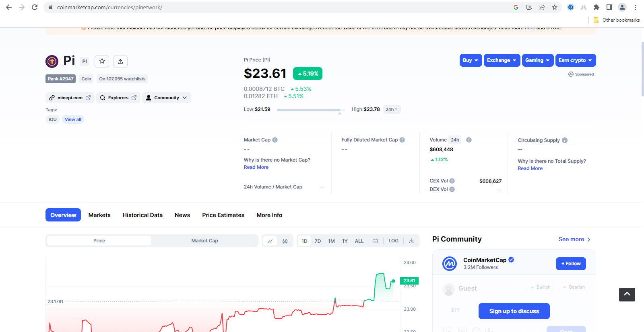Set chart range to 1D
The height and width of the screenshot is (332, 644).
[304, 241]
